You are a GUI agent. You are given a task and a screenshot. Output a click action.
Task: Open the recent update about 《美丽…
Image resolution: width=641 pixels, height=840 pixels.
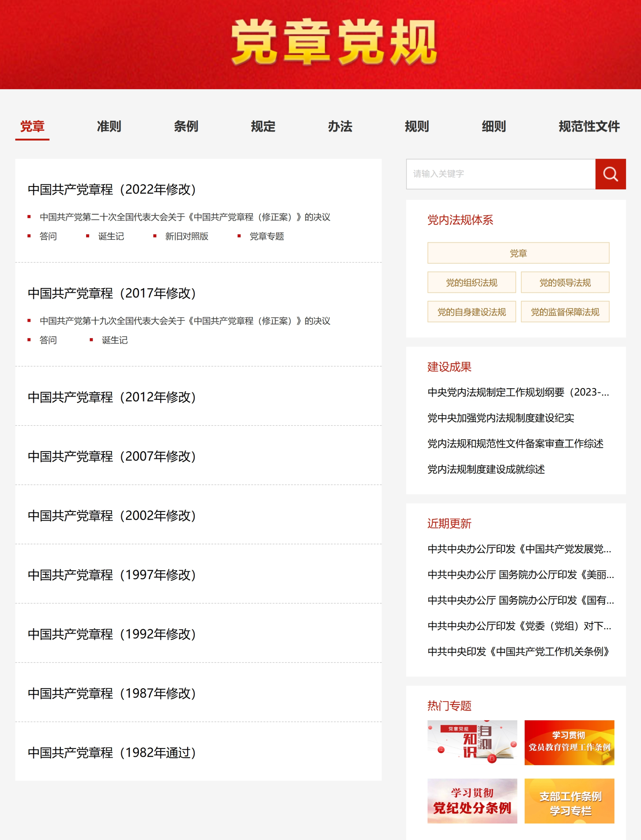[x=521, y=575]
